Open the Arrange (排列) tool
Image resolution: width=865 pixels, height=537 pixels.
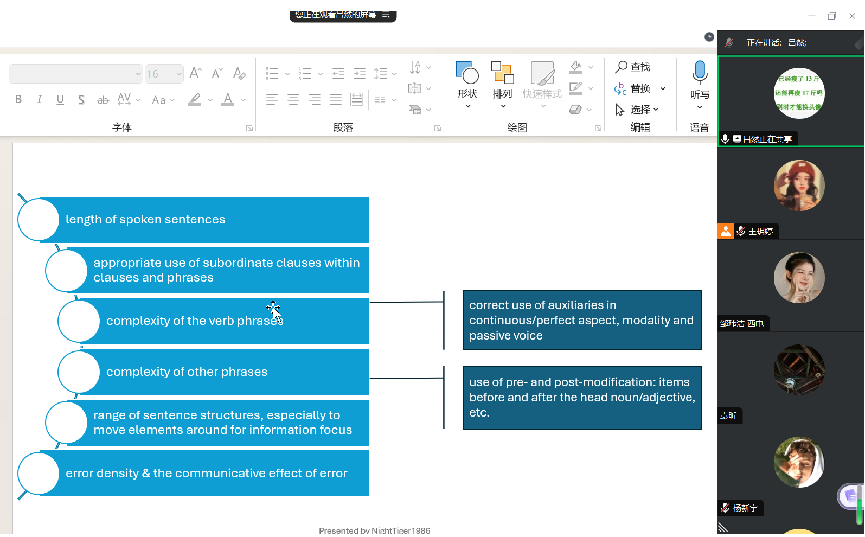502,73
